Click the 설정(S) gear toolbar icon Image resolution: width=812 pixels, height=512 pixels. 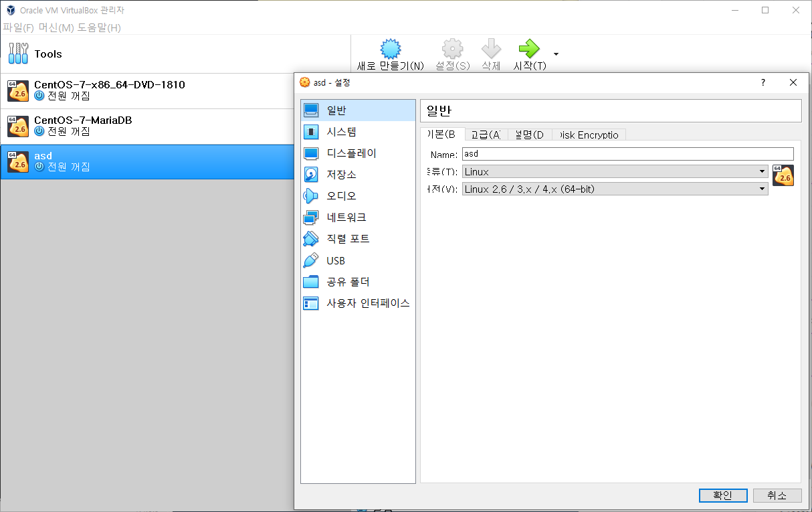tap(453, 49)
